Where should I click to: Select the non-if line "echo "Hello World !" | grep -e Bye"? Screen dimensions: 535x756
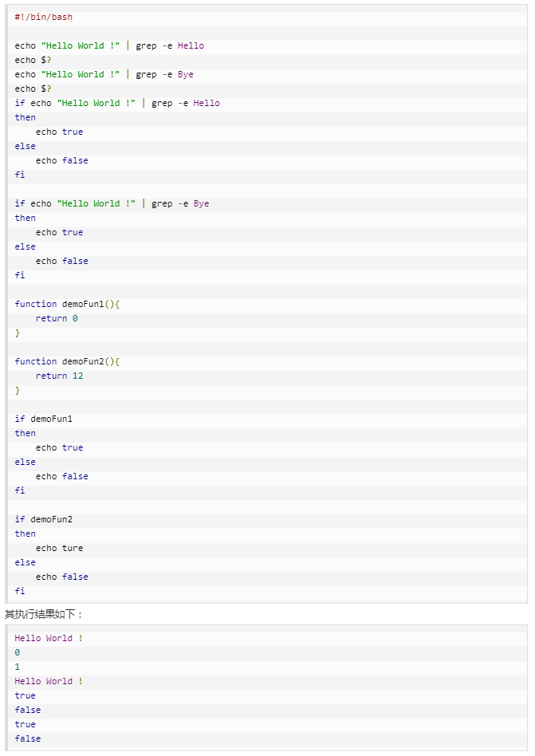click(104, 74)
